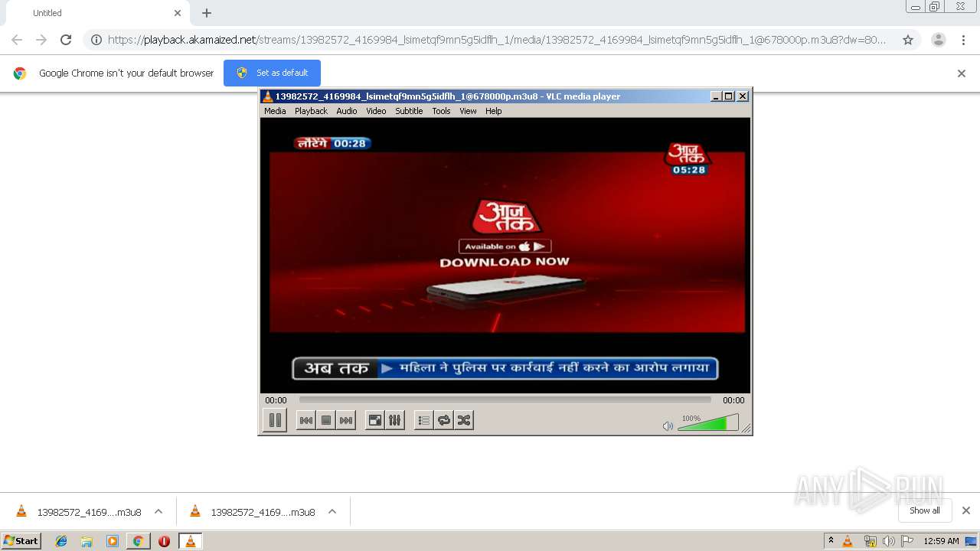Close the Chrome downloads bar
This screenshot has height=551, width=980.
(x=966, y=510)
